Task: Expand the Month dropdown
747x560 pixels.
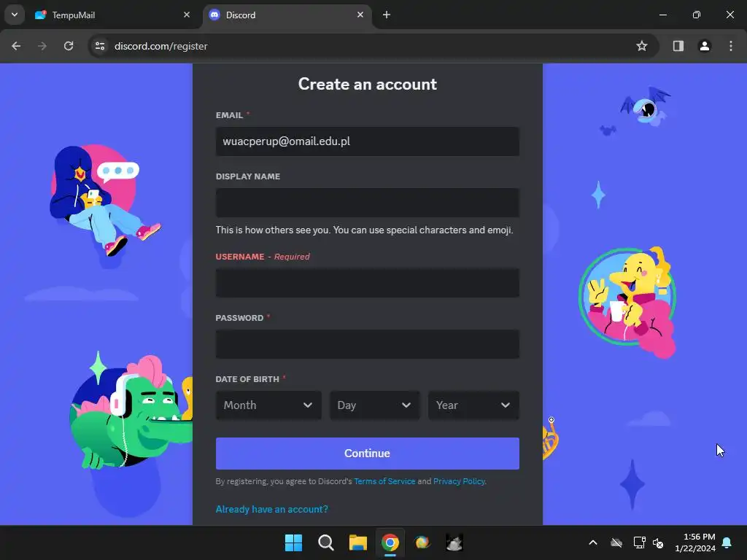Action: [268, 405]
